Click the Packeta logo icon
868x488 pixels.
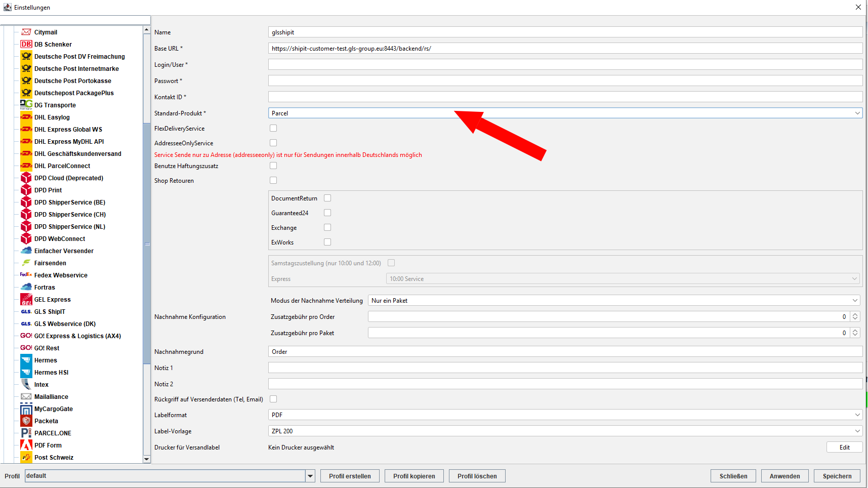click(x=26, y=421)
